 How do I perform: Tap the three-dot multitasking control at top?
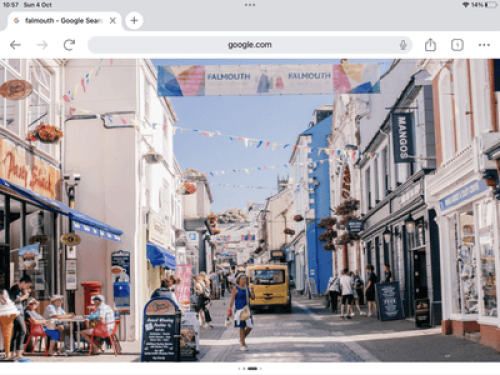pos(250,5)
